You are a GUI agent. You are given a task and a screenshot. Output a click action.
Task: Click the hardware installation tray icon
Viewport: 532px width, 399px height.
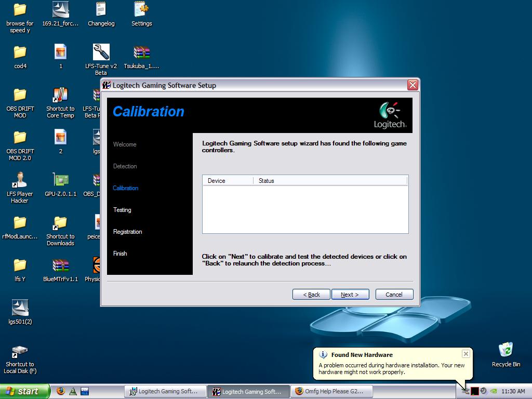[x=465, y=391]
